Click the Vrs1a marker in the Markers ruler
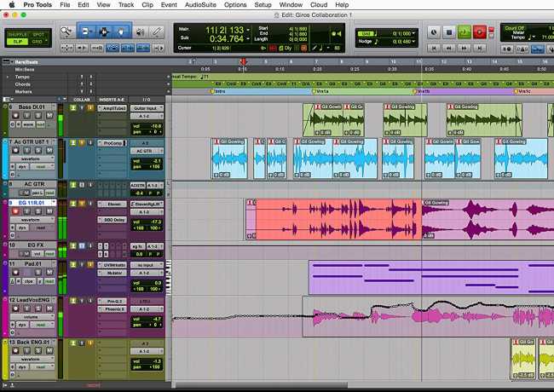 322,90
